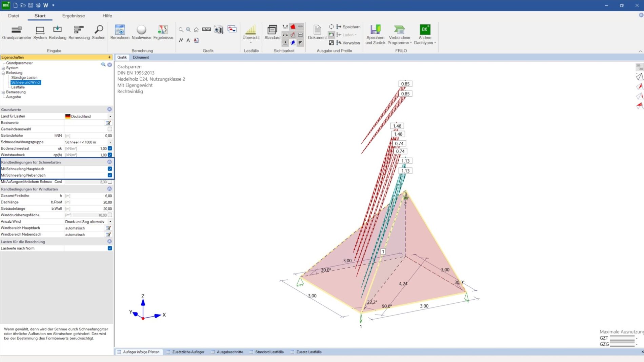Viewport: 644px width, 362px height.
Task: Run the Berechnen calculation
Action: point(120,33)
